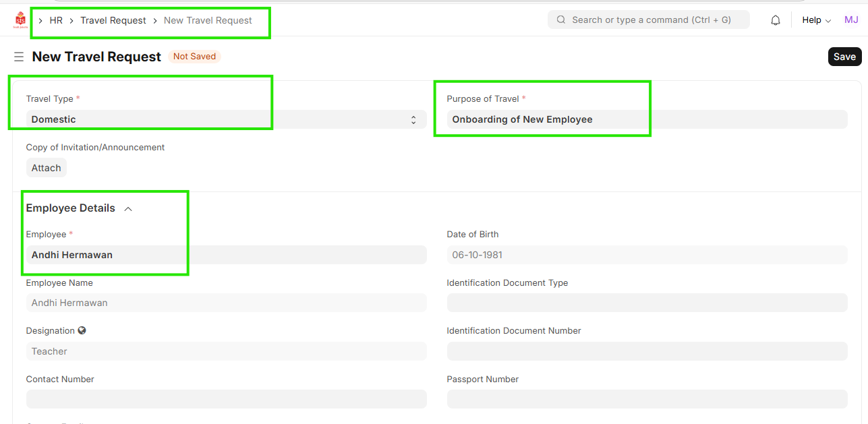Click the search magnifier icon

click(x=561, y=20)
